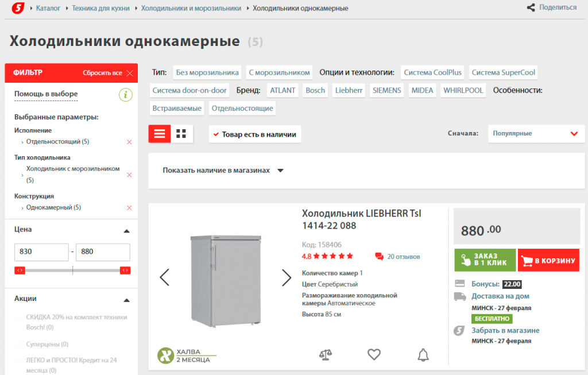Show the next product photo
Image resolution: width=588 pixels, height=375 pixels.
(287, 277)
